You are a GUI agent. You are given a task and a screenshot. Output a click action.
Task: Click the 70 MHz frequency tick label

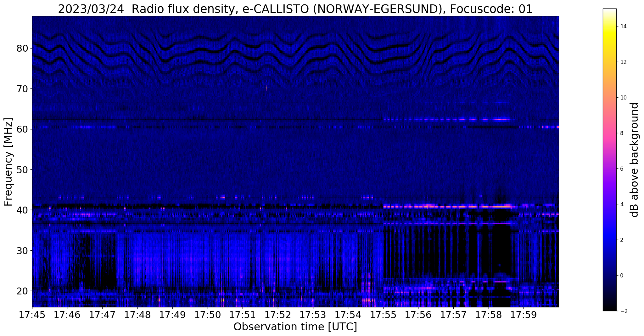23,89
